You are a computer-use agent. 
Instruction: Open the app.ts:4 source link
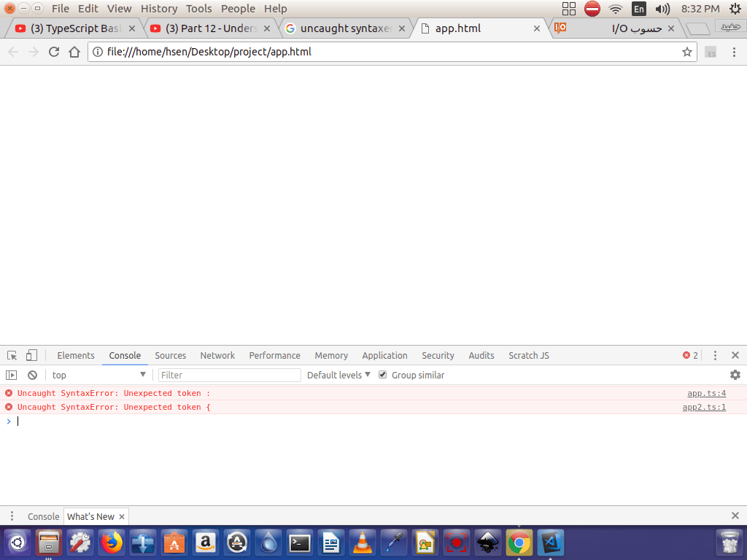click(x=706, y=393)
